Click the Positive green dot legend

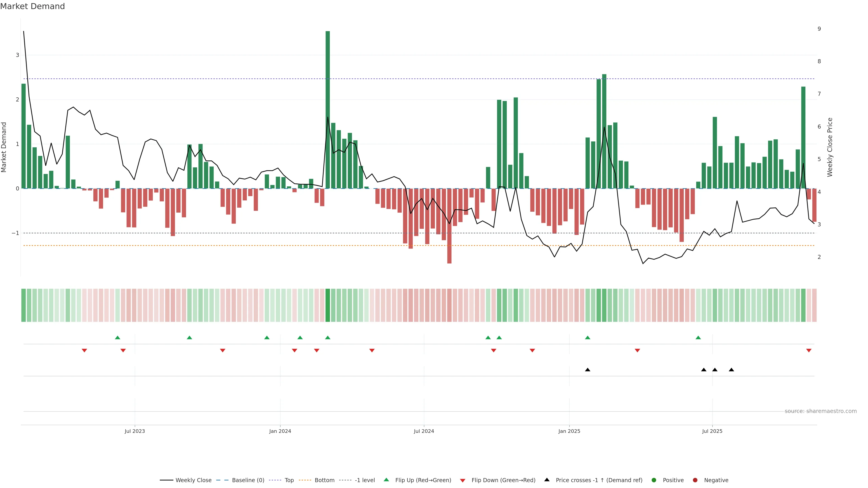[654, 480]
